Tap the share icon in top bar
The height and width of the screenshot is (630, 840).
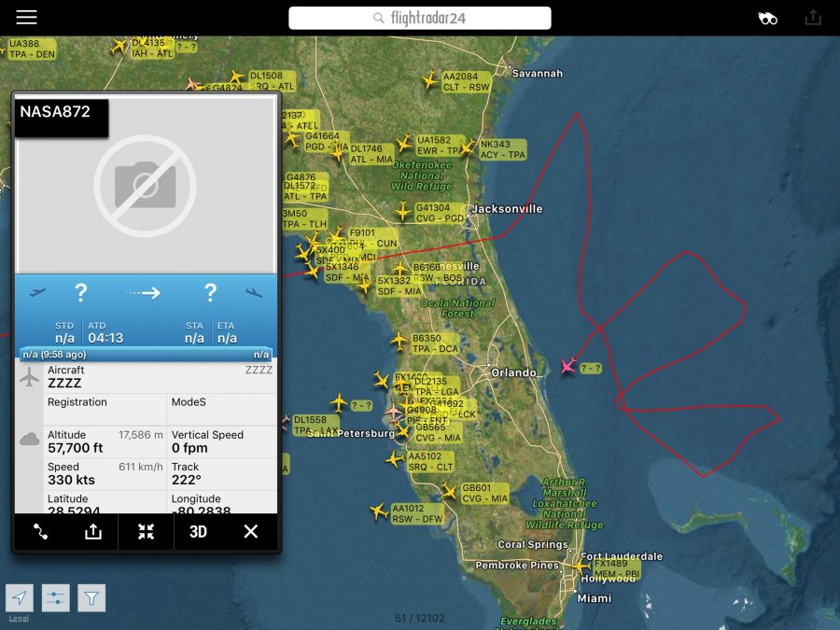pyautogui.click(x=813, y=18)
